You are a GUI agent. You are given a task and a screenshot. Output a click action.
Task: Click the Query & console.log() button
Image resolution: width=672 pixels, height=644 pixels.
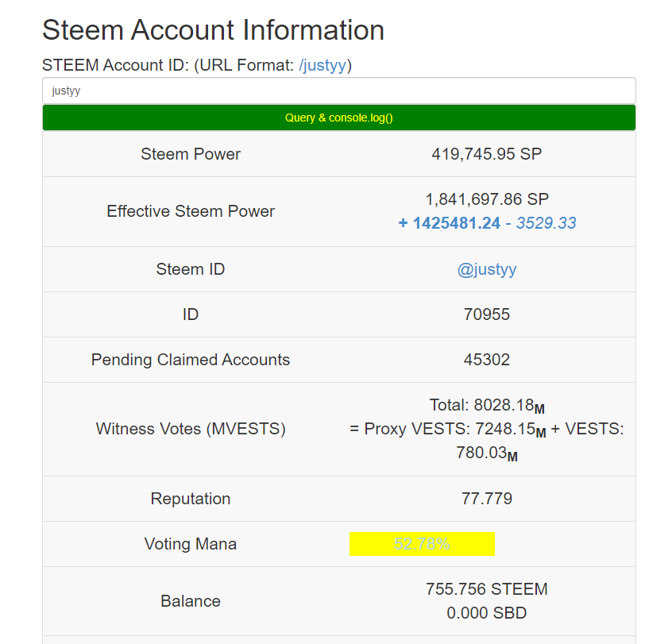[x=339, y=118]
